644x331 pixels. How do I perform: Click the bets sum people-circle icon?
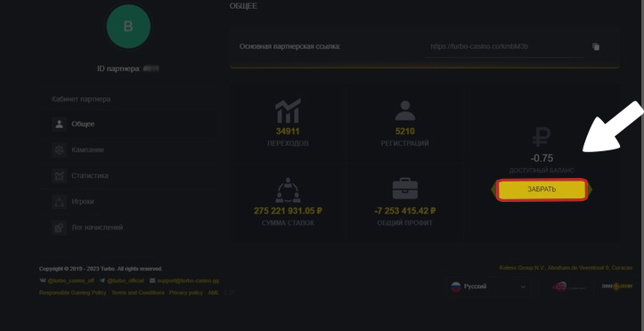pyautogui.click(x=288, y=190)
